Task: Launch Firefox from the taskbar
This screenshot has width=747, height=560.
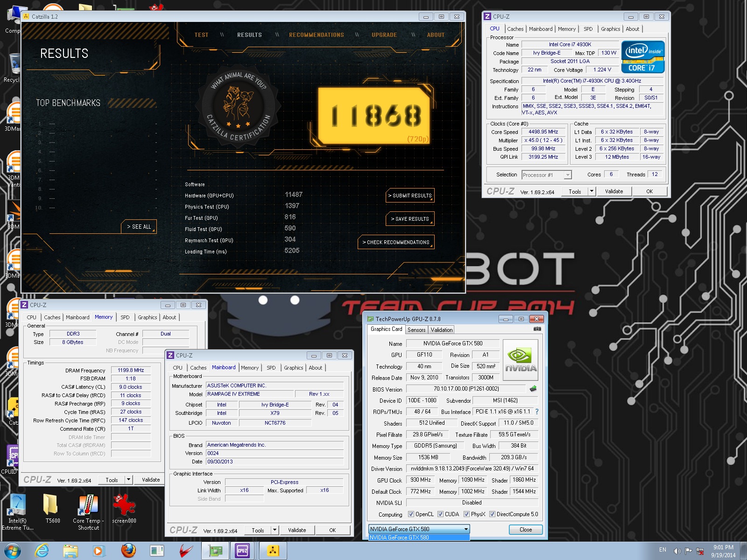Action: (x=128, y=551)
